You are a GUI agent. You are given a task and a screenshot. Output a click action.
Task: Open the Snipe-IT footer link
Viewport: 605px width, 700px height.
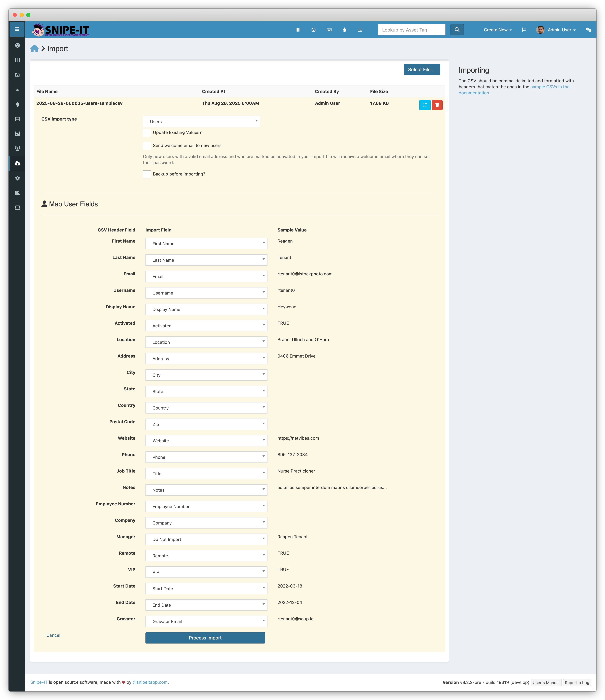pos(39,682)
